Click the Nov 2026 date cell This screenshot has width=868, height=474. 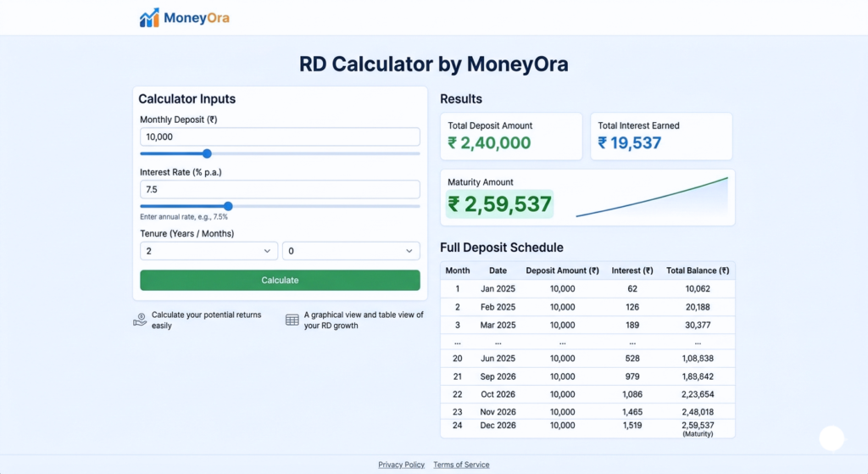pyautogui.click(x=498, y=412)
